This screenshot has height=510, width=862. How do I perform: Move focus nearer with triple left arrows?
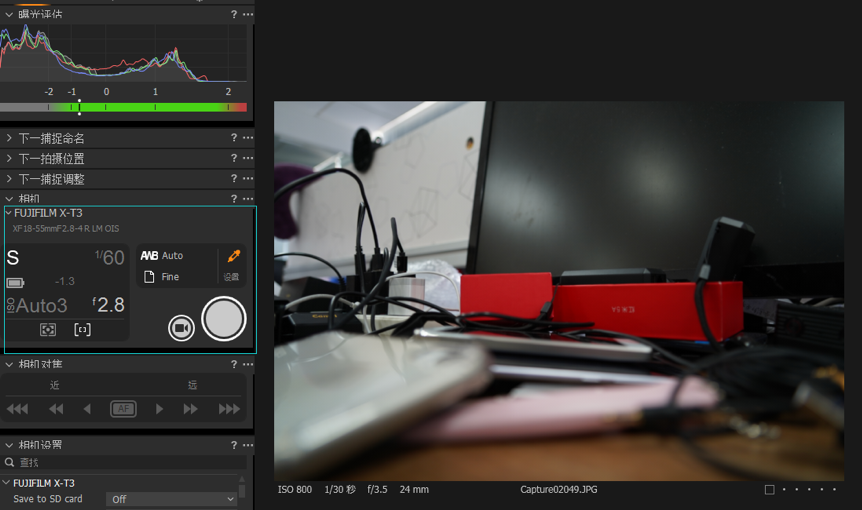pos(17,409)
